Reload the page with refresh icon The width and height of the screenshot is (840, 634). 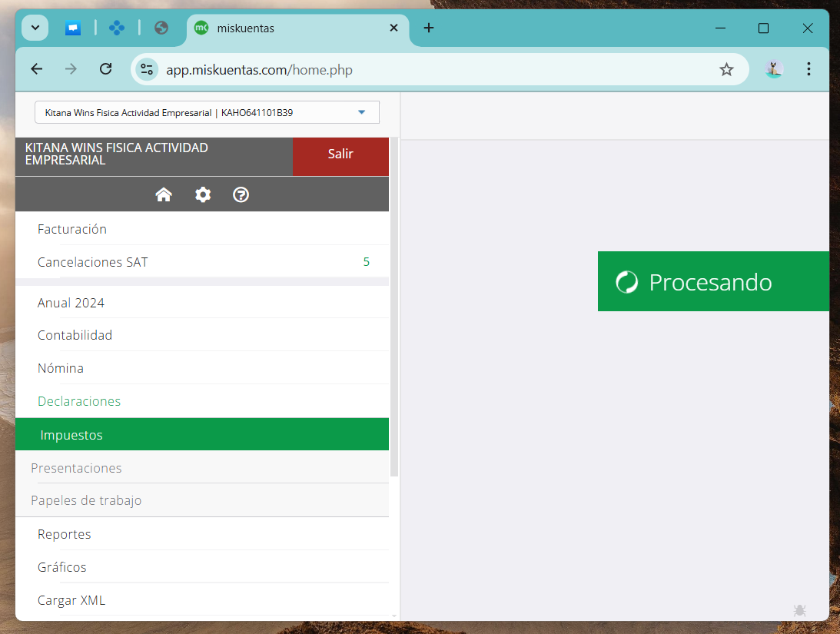[x=106, y=69]
